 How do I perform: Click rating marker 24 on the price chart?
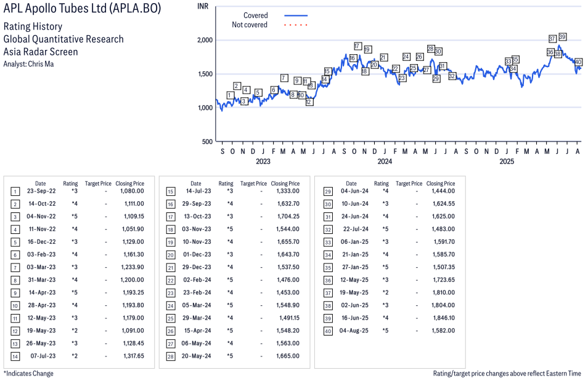click(406, 57)
